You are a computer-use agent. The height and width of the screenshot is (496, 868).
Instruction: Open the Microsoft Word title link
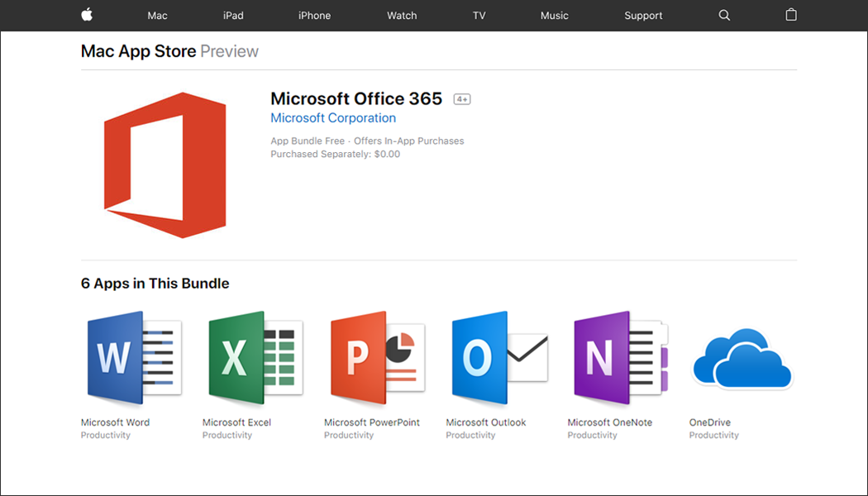[x=115, y=422]
